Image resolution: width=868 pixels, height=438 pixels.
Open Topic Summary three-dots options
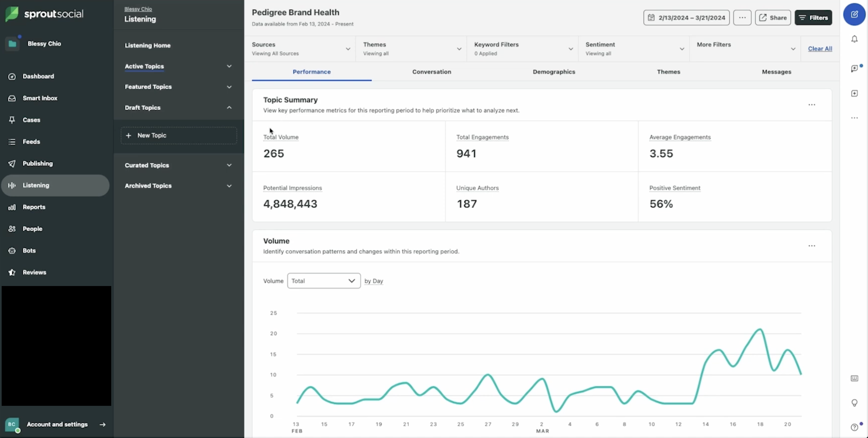coord(812,105)
